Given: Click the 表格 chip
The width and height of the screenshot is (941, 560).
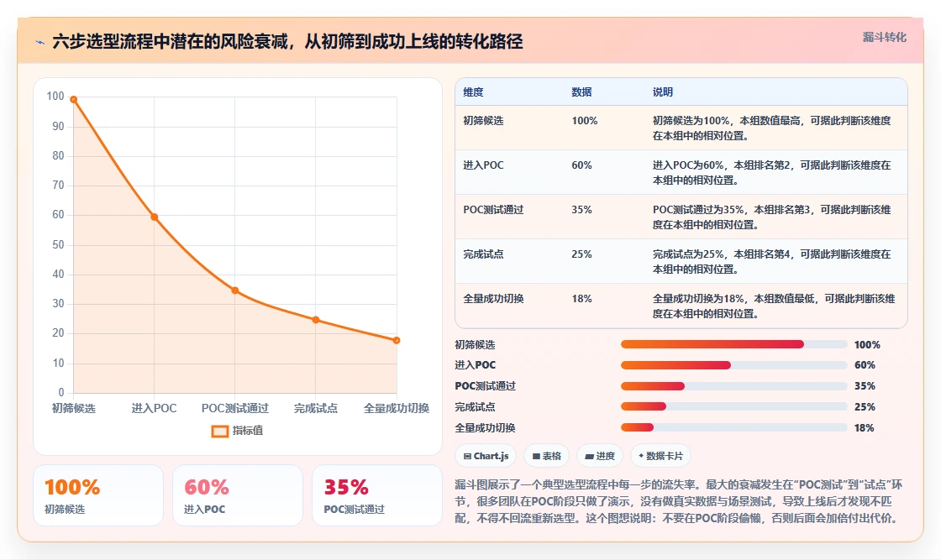Looking at the screenshot, I should coord(546,456).
